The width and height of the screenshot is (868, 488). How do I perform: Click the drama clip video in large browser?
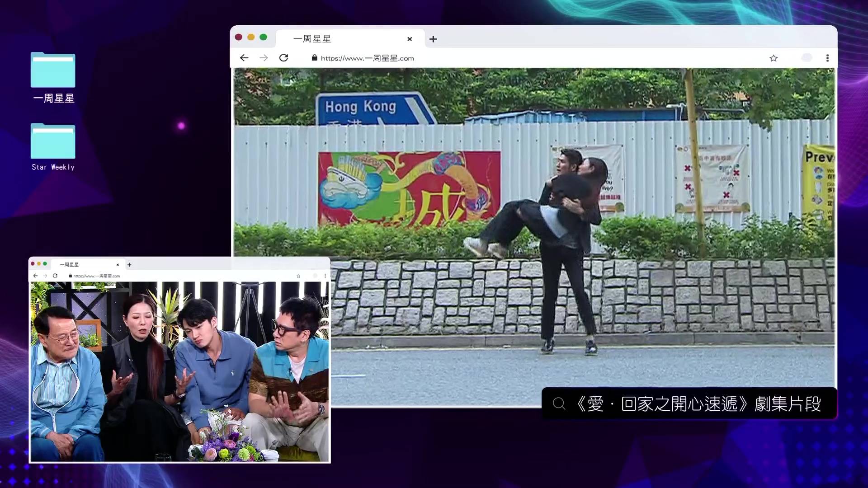[534, 237]
